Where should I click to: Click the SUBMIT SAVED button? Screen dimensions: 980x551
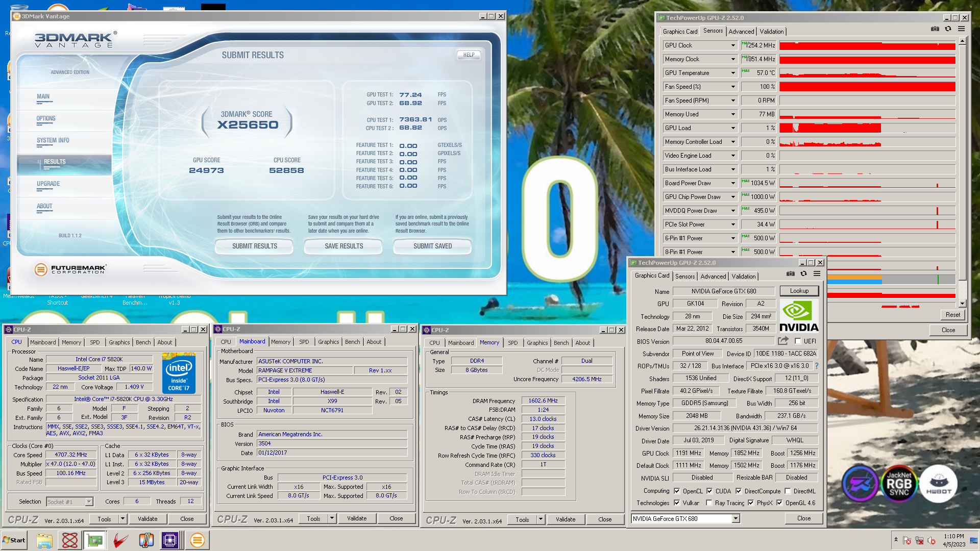click(x=432, y=246)
